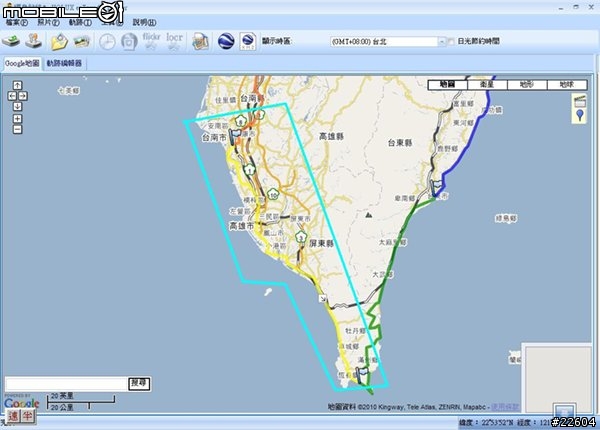This screenshot has height=430, width=600.
Task: Click the locr upload toolbar icon
Action: pyautogui.click(x=174, y=41)
